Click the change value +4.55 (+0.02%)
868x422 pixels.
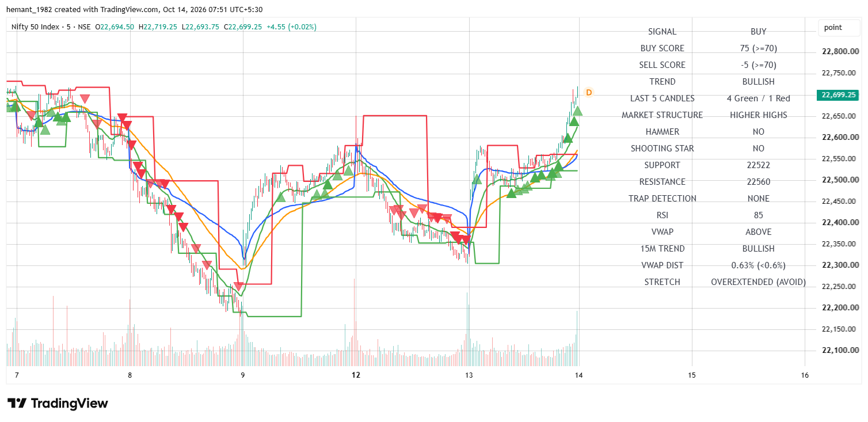pyautogui.click(x=292, y=26)
